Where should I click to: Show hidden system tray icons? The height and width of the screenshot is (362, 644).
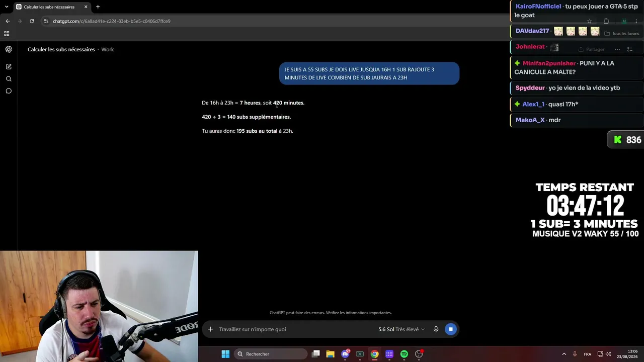point(564,354)
